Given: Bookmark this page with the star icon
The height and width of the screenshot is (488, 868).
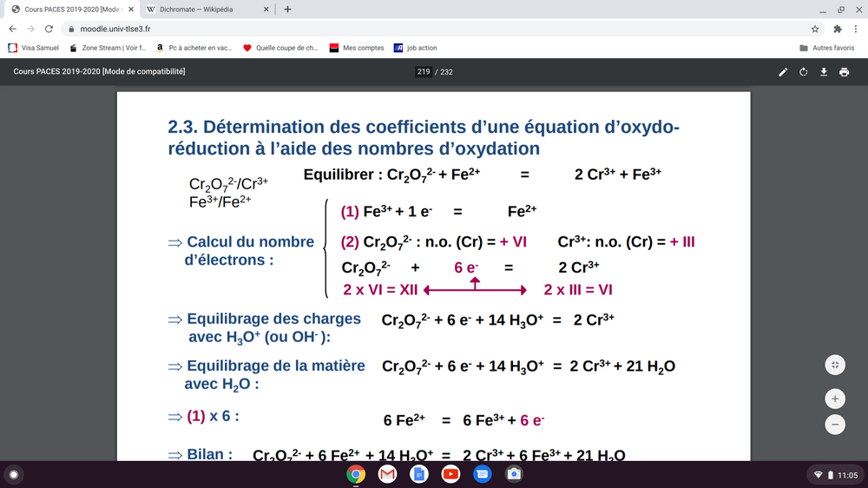Looking at the screenshot, I should pos(814,28).
